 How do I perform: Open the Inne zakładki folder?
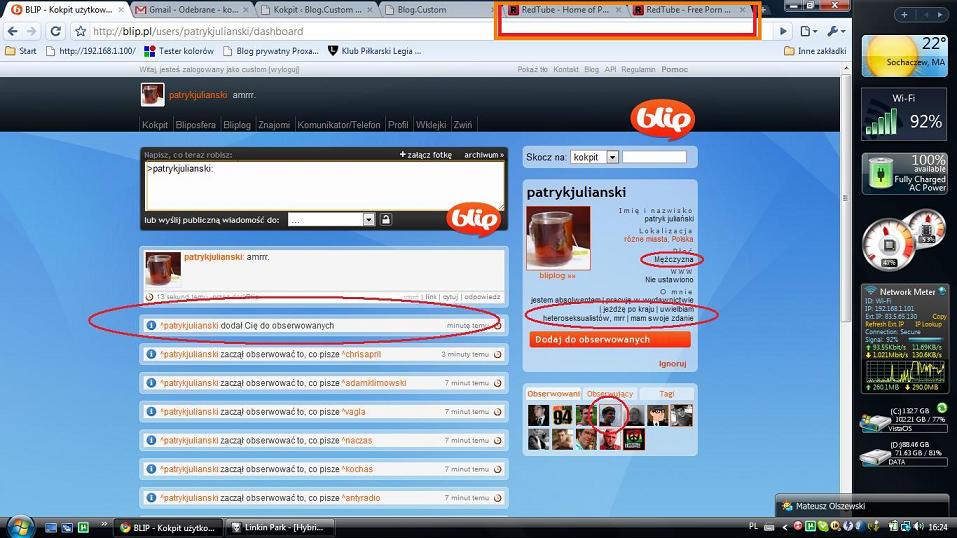pos(815,51)
